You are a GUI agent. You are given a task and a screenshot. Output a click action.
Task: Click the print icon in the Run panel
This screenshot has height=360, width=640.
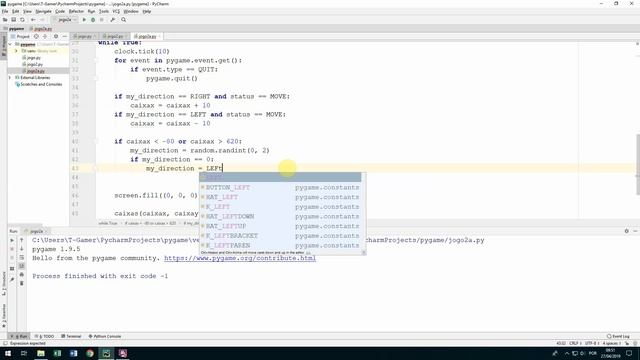(x=22, y=275)
